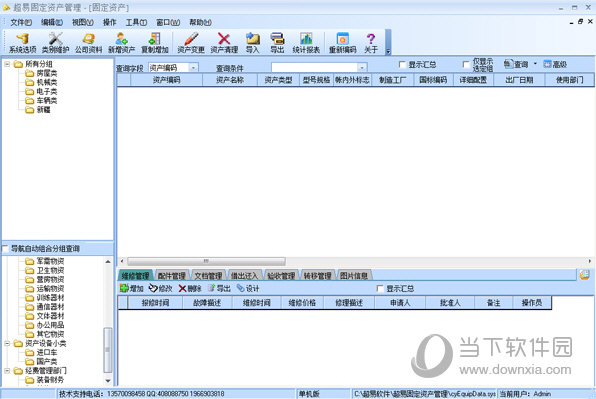
Task: Click 出厂日期 column header
Action: (x=519, y=80)
